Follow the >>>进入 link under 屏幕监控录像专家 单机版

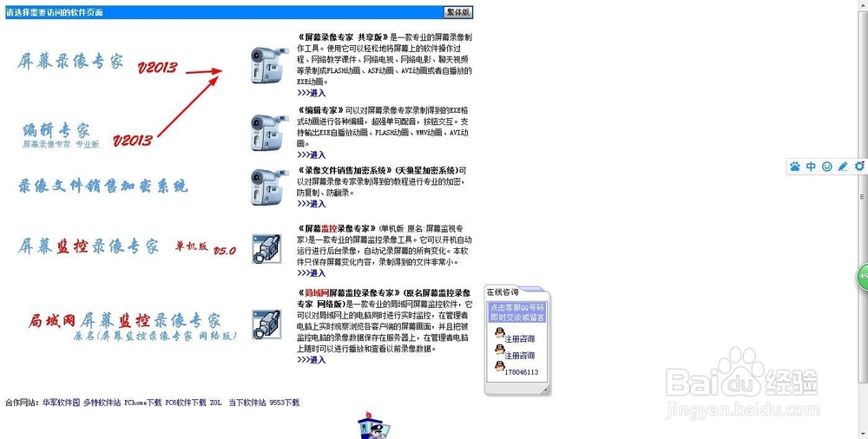point(311,273)
